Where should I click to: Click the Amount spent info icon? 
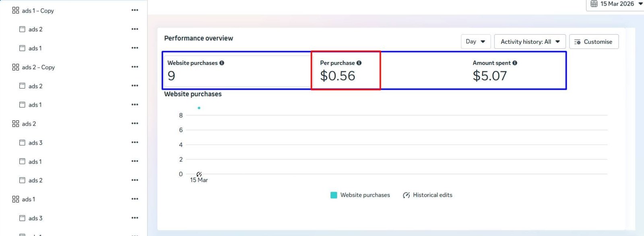[515, 63]
